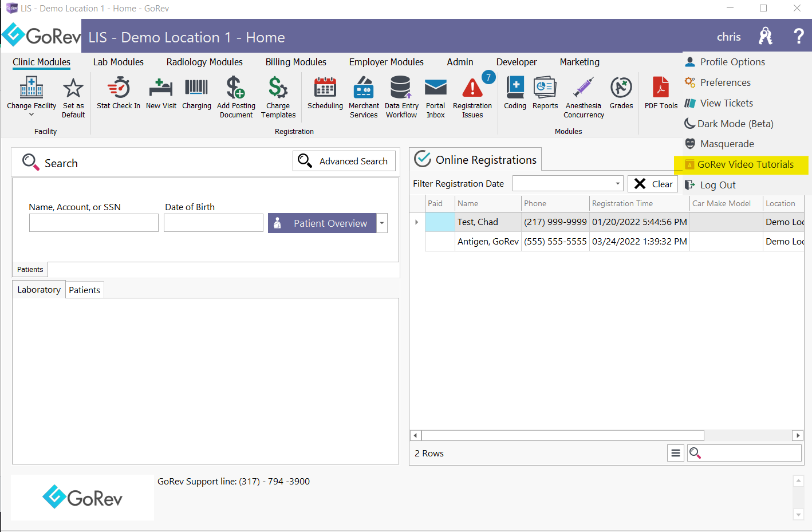The height and width of the screenshot is (532, 812).
Task: Select the Patients tab next to Laboratory
Action: [84, 290]
